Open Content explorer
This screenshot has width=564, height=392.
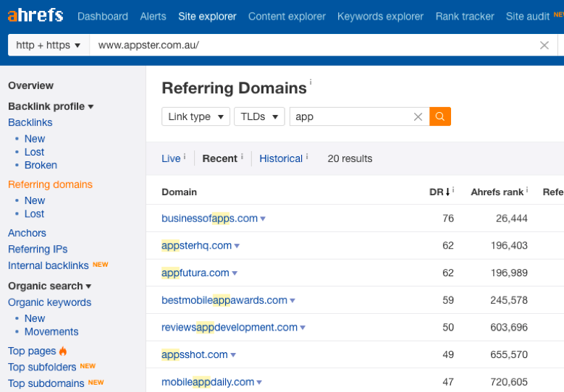click(287, 16)
